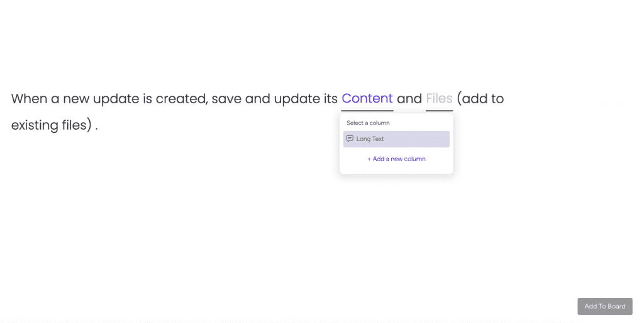The width and height of the screenshot is (644, 323).
Task: Click the word 'and' between Content and Files
Action: pos(409,99)
